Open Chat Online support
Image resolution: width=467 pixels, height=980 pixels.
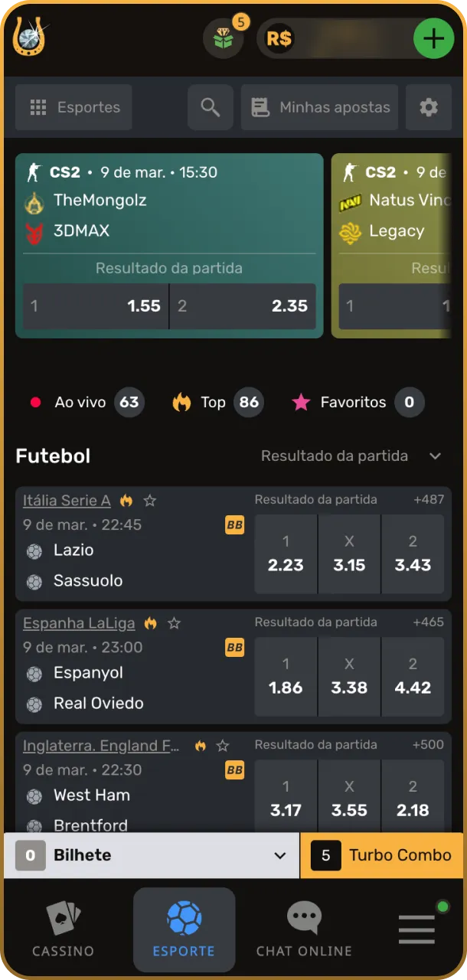(304, 919)
